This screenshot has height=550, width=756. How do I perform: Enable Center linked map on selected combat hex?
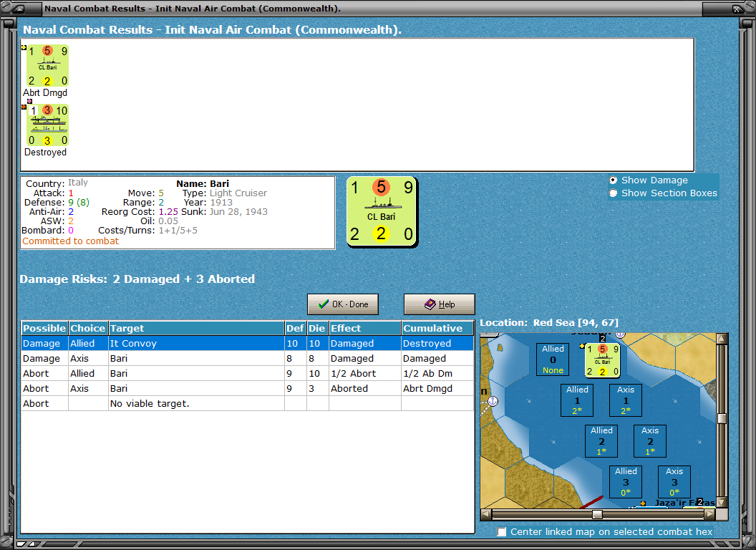click(502, 531)
